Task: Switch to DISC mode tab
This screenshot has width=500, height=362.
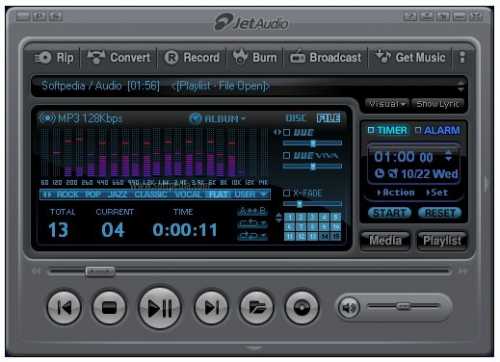Action: 296,118
